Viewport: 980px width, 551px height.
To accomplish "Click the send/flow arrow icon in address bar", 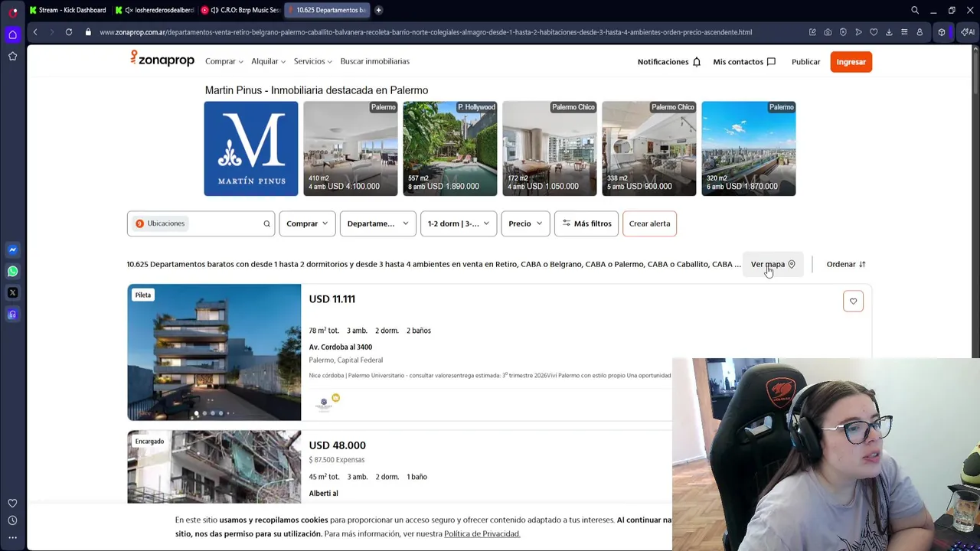I will click(x=858, y=32).
